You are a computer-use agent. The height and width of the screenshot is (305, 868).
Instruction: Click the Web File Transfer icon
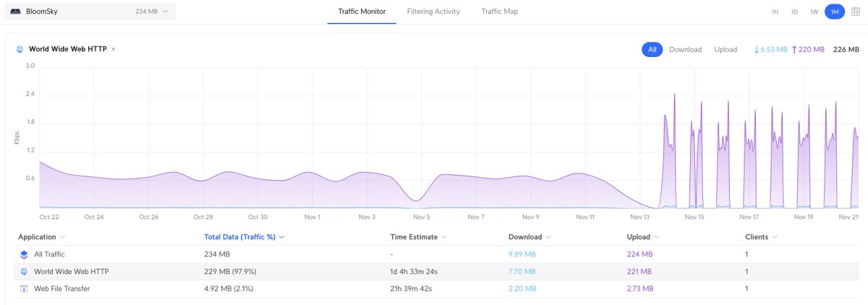coord(24,289)
